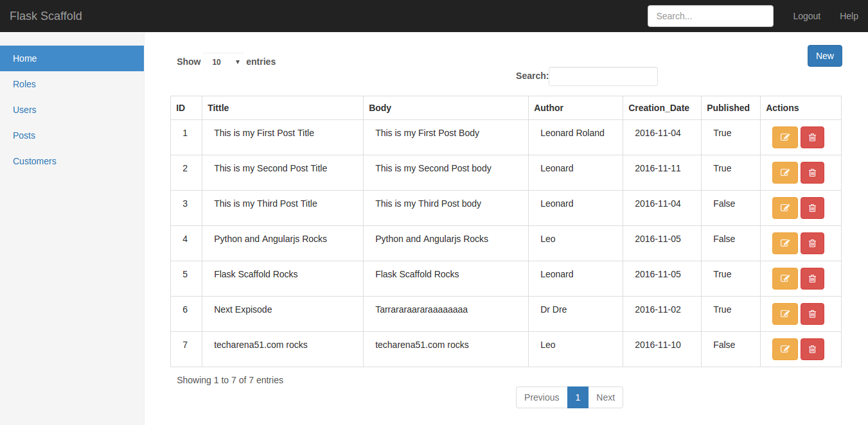Log out via the Logout link
Image resolution: width=868 pixels, height=425 pixels.
[x=806, y=16]
